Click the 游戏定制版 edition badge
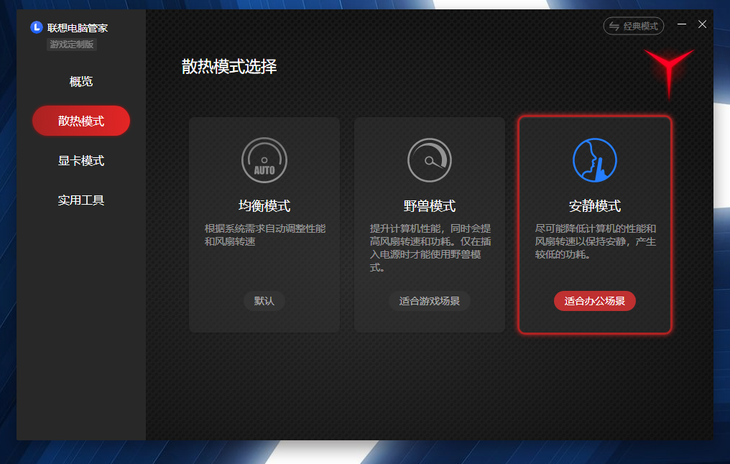Viewport: 730px width, 464px height. [73, 44]
